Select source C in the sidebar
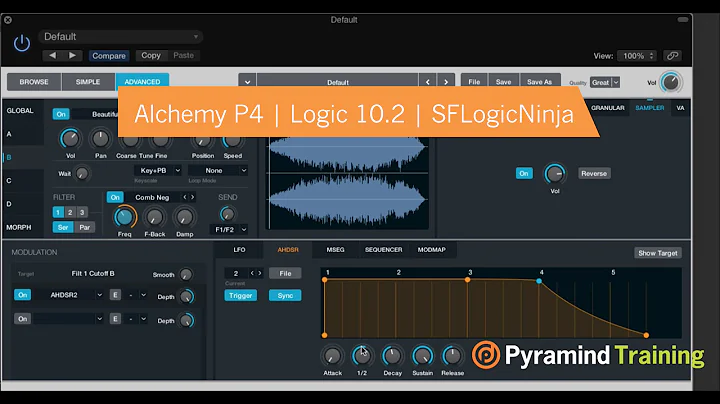Viewport: 720px width, 404px height. point(9,180)
